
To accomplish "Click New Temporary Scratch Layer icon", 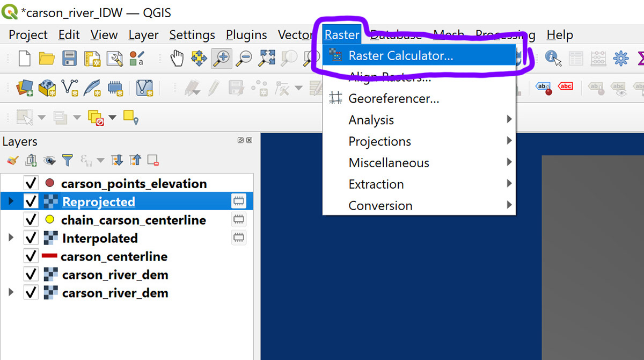I will tap(115, 87).
